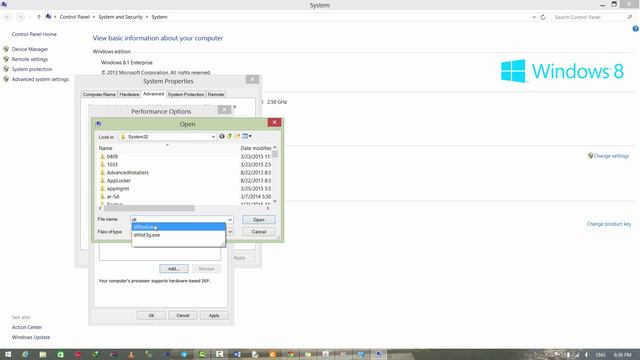Click the Change product key link
This screenshot has width=640, height=360.
coord(609,224)
